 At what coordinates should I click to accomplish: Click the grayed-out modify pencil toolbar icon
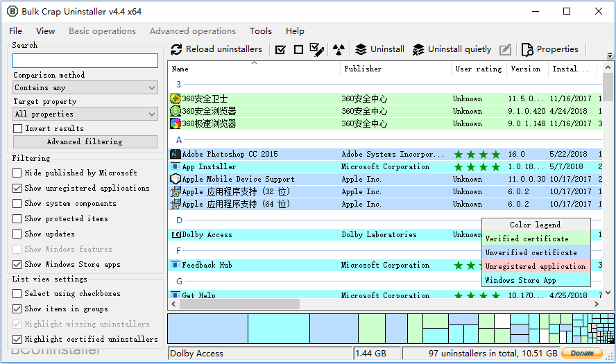[505, 49]
